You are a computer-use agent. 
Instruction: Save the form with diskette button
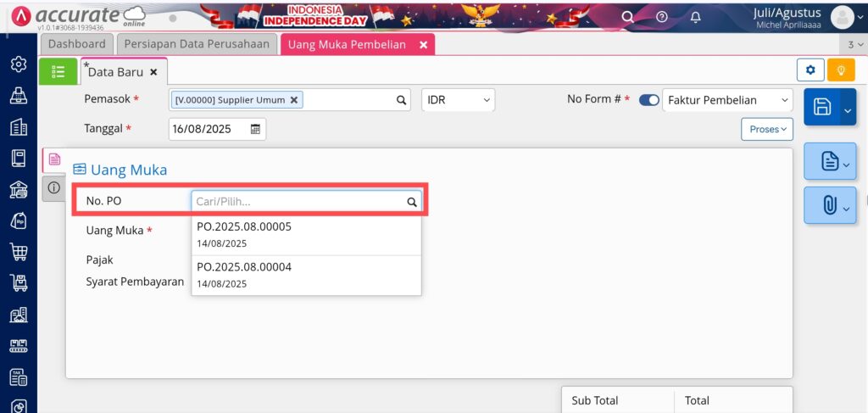click(822, 107)
